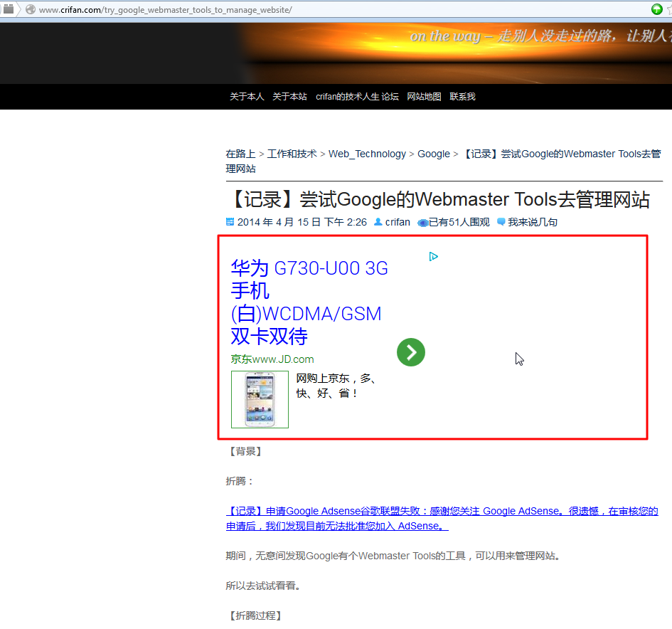
Task: Open the 华为 G730-U00 3G手机 ad headline
Action: (x=309, y=302)
